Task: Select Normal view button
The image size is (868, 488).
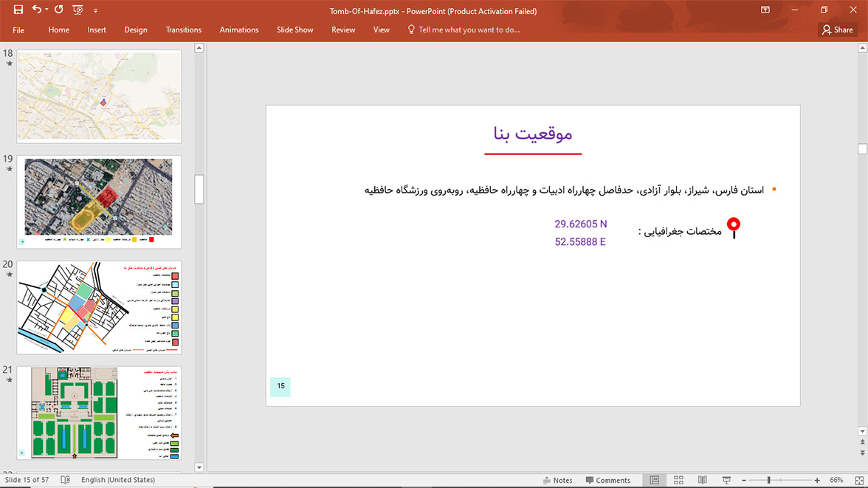Action: pos(654,480)
